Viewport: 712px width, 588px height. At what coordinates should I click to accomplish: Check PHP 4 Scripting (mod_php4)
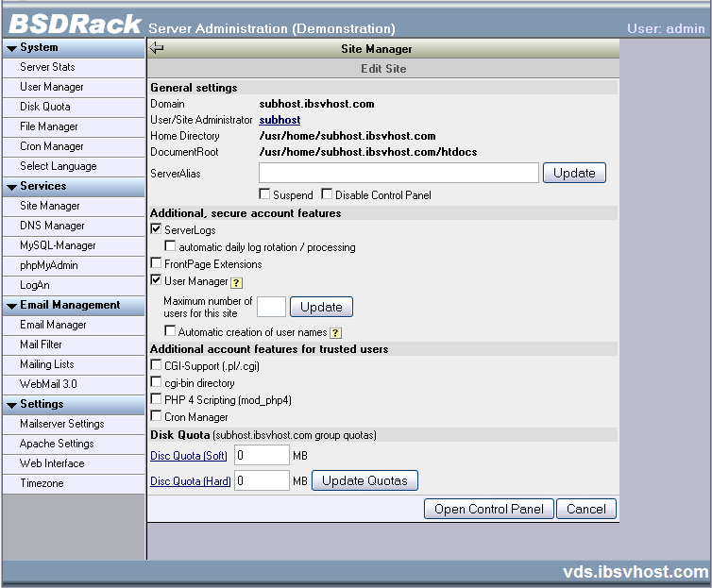coord(156,399)
